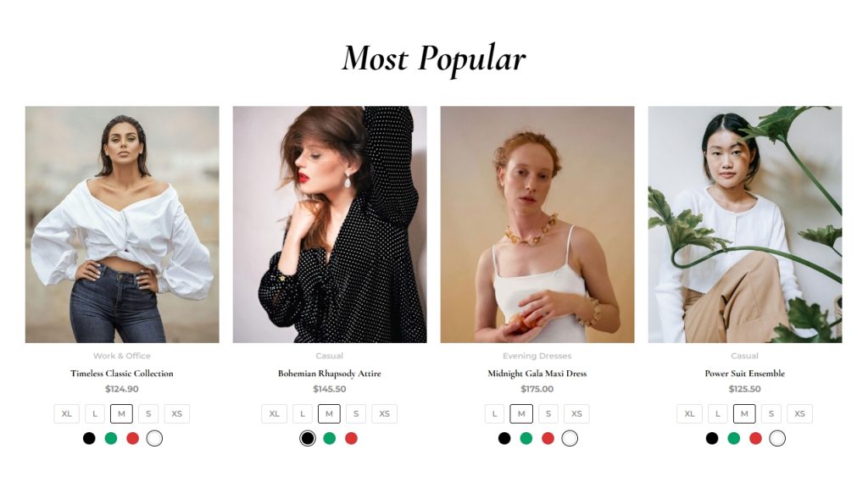Screen dimensions: 868x488
Task: View the Midnight Gala Maxi Dress image
Action: coord(537,224)
